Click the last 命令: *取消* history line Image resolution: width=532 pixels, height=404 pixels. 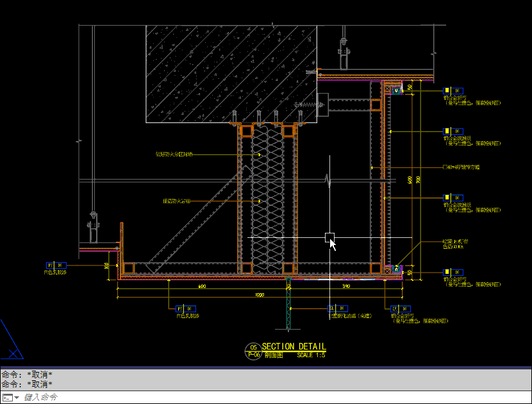tap(27, 384)
